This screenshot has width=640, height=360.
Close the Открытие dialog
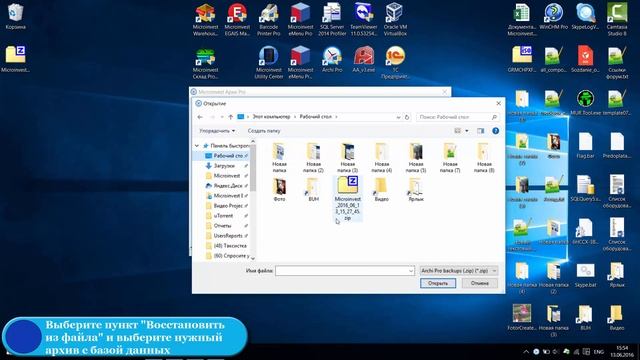(498, 104)
